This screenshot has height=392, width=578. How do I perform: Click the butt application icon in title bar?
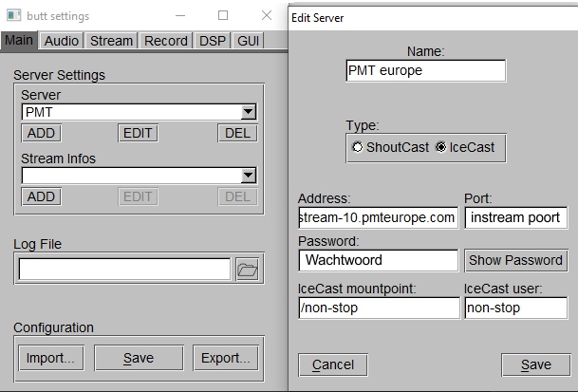[14, 15]
